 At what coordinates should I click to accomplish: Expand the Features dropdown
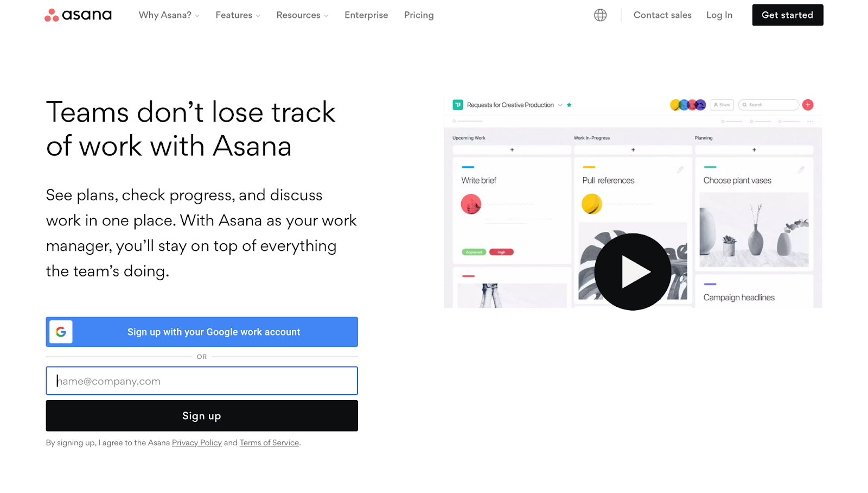238,15
